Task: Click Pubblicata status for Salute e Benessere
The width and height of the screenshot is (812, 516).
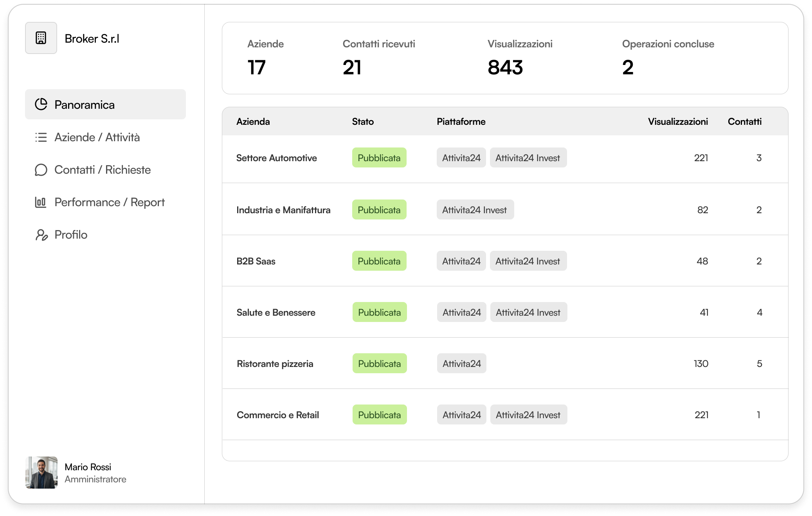Action: [379, 313]
